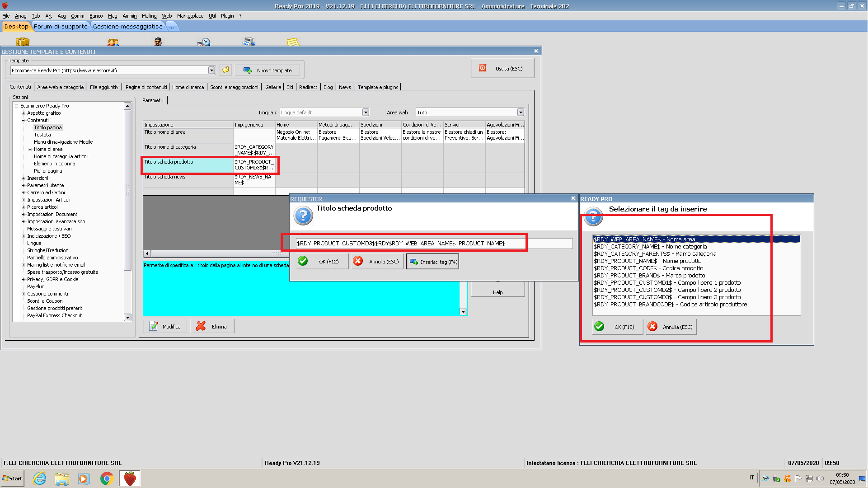Collapse the Contenuti tree node
This screenshot has height=488, width=868.
[23, 120]
